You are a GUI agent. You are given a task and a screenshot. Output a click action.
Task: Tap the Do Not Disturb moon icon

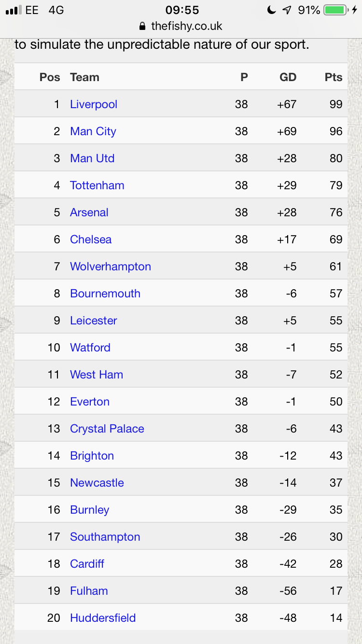pos(273,10)
